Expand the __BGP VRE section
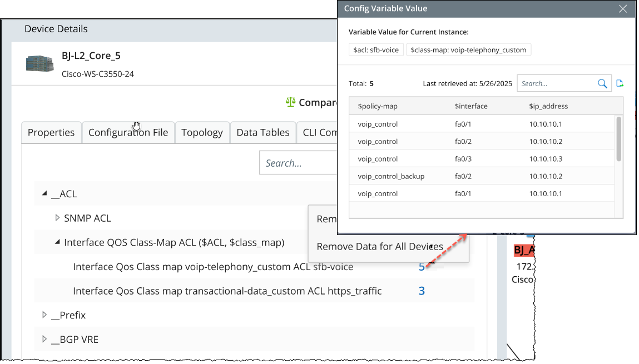 pos(44,339)
